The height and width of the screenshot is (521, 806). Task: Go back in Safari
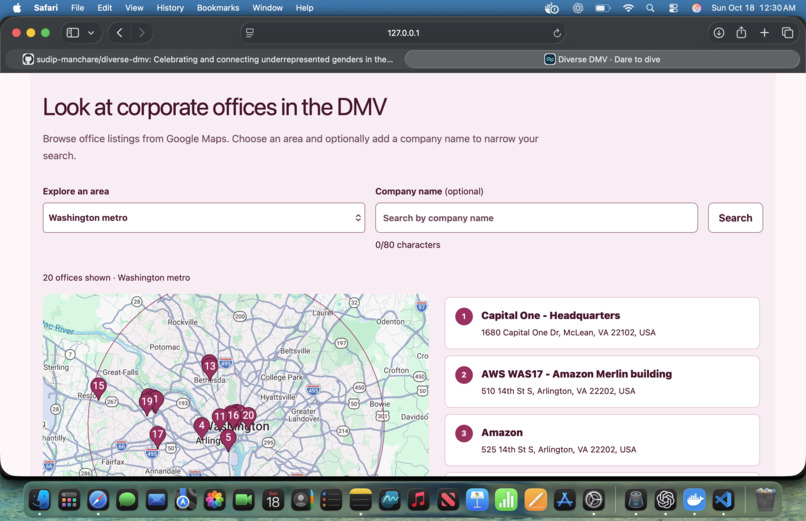119,33
